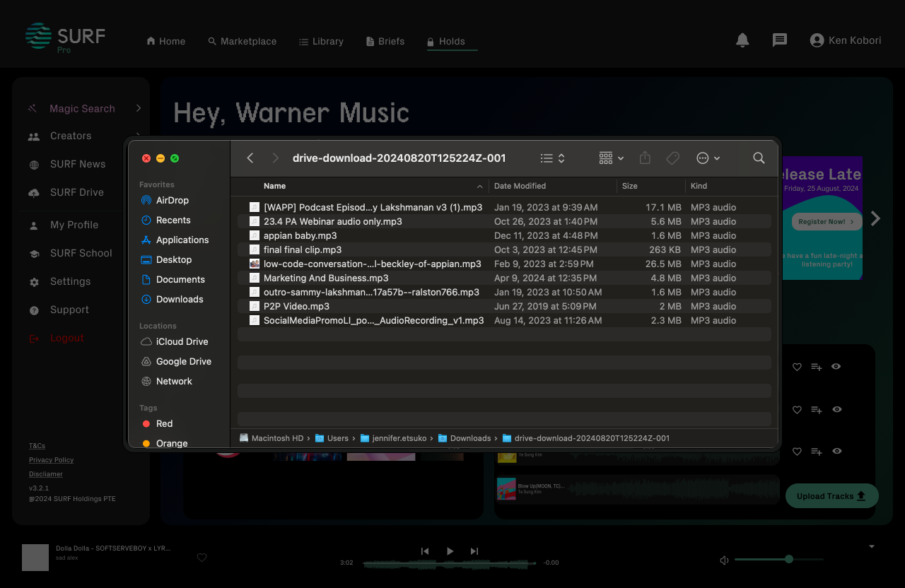Expand Magic Search chevron arrow
This screenshot has height=588, width=905.
tap(139, 108)
